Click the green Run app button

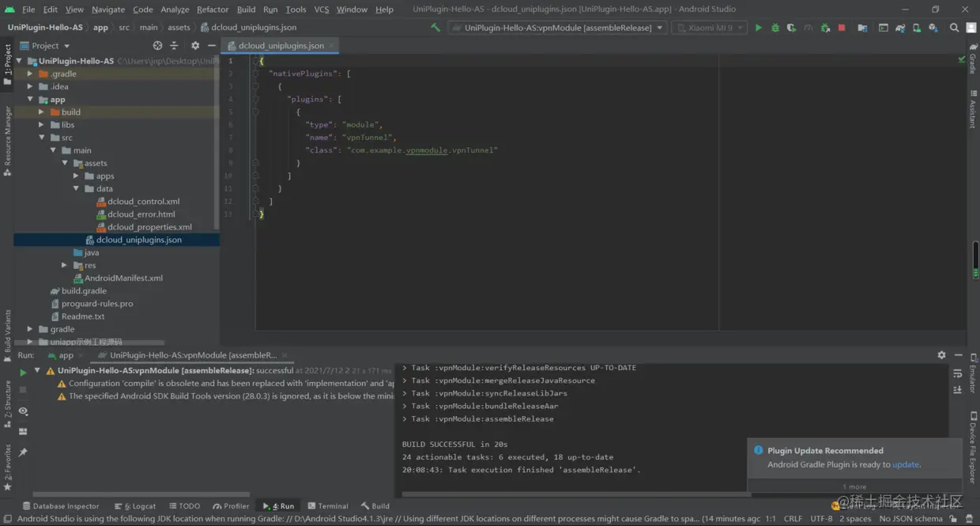[x=759, y=28]
